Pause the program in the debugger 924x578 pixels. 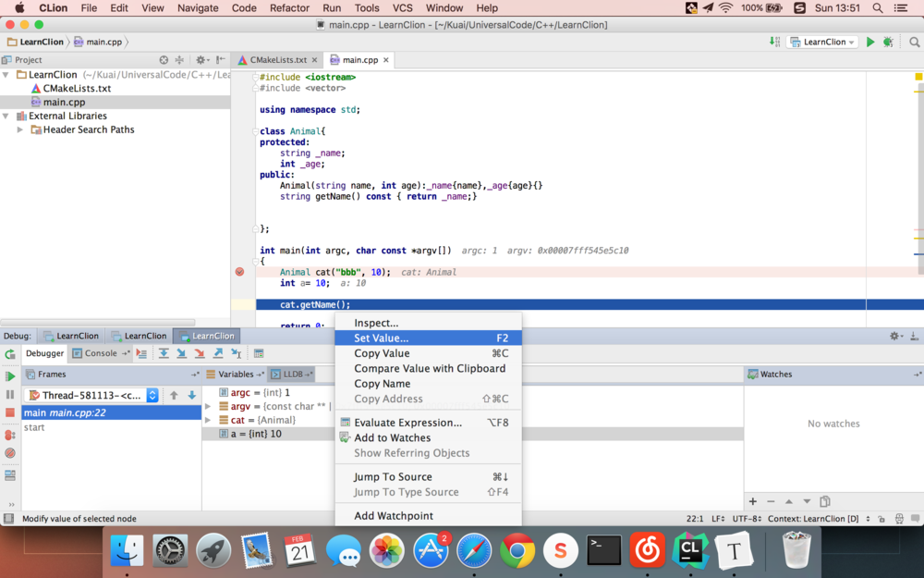[10, 395]
